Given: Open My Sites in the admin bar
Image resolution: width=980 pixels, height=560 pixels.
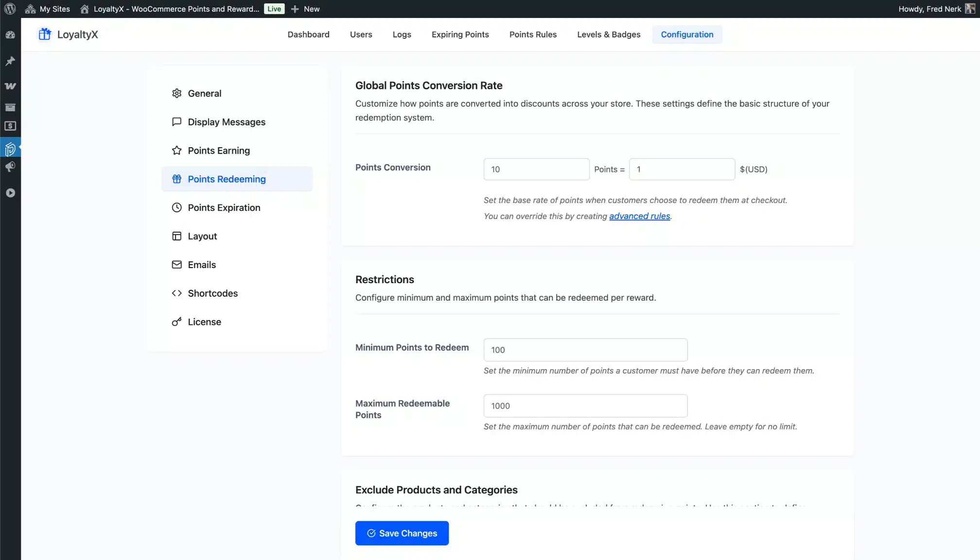Looking at the screenshot, I should point(48,9).
